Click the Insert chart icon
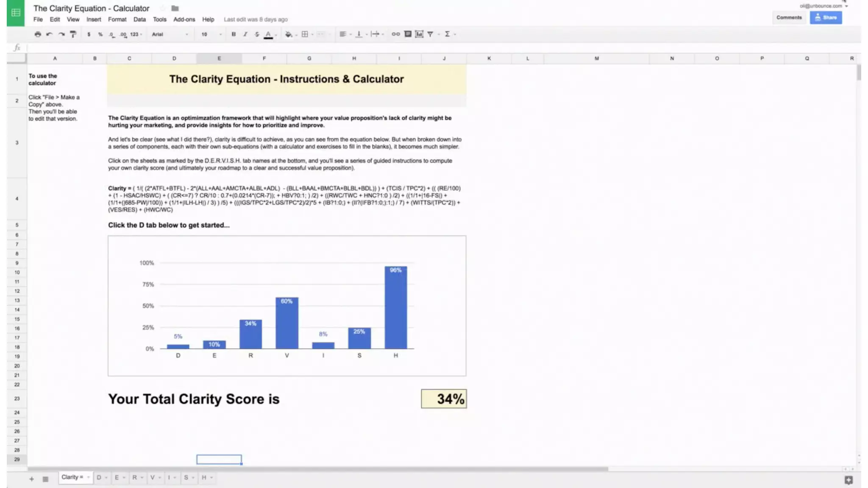 419,34
